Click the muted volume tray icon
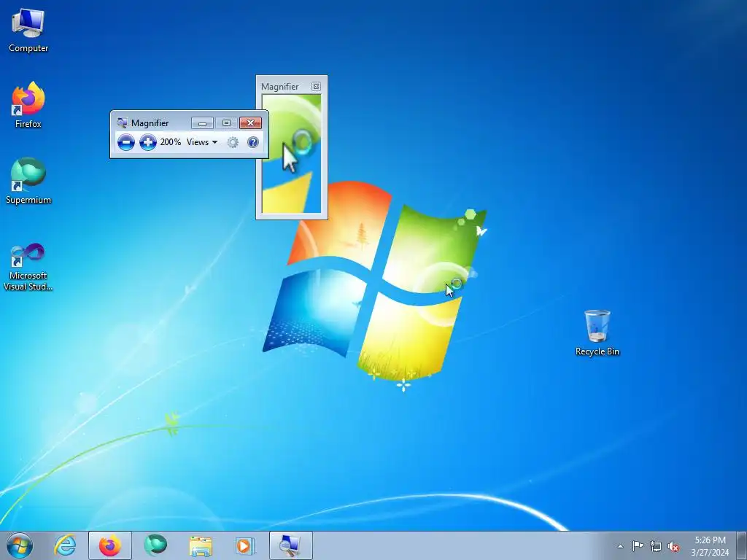 673,546
